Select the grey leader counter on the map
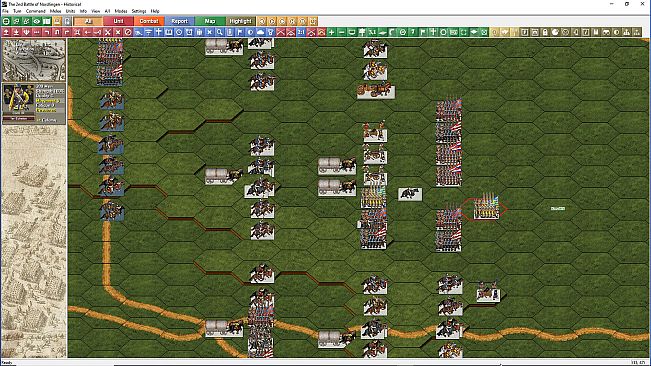The image size is (651, 366). pos(410,194)
